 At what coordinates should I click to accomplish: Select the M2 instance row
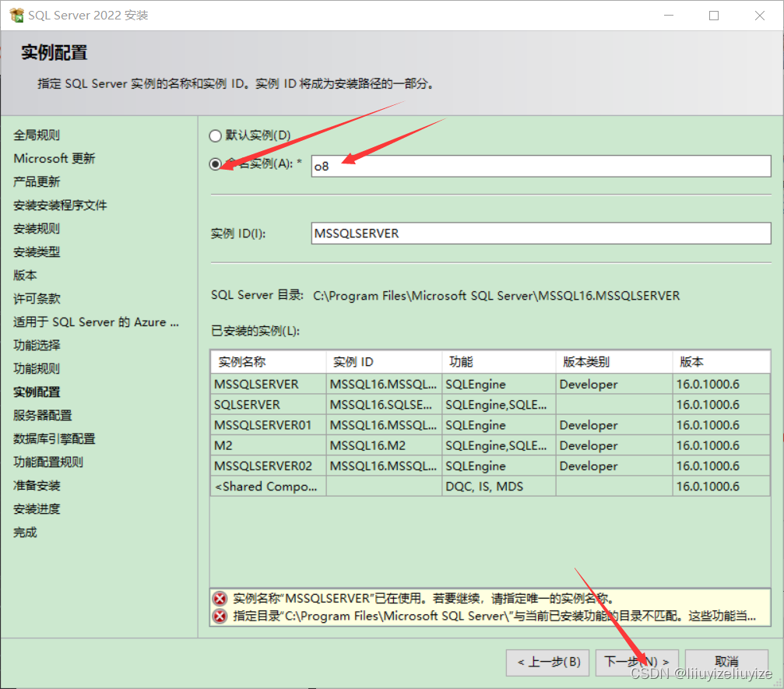coord(490,446)
